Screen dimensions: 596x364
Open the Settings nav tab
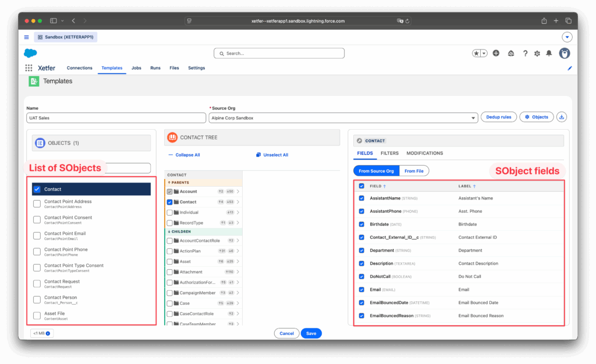197,68
